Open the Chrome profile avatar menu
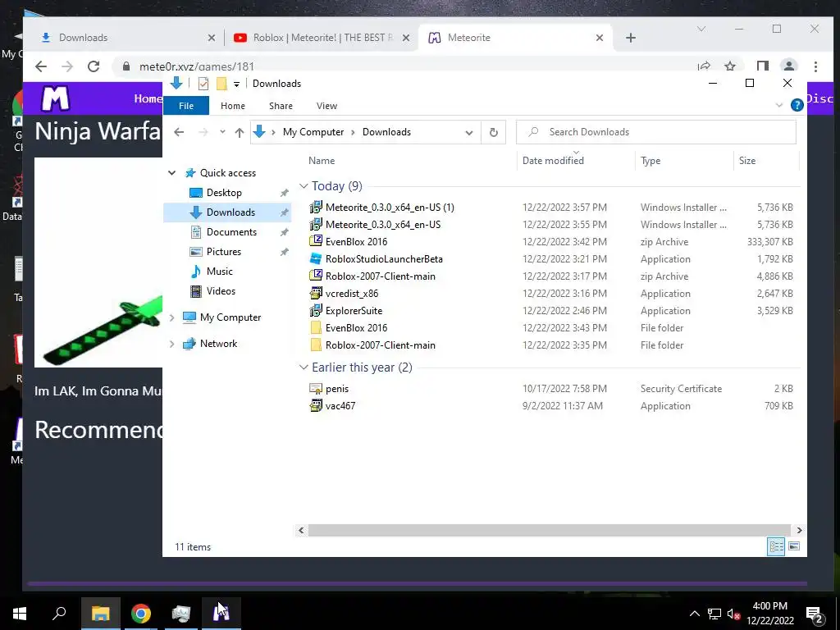The width and height of the screenshot is (840, 630). point(788,66)
